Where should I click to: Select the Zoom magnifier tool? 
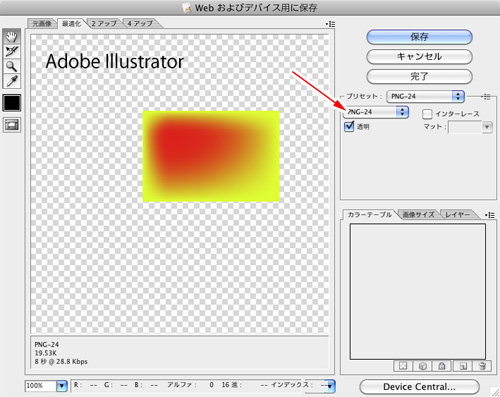[12, 66]
